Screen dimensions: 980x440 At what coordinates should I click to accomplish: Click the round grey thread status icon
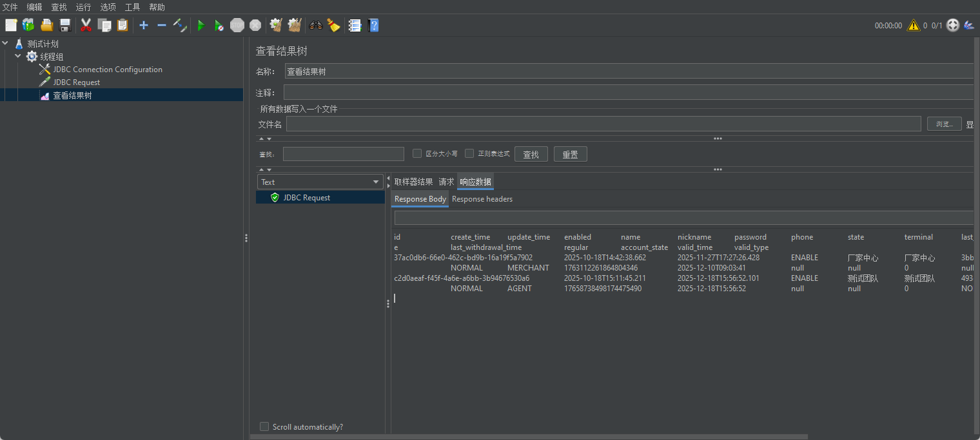point(952,25)
